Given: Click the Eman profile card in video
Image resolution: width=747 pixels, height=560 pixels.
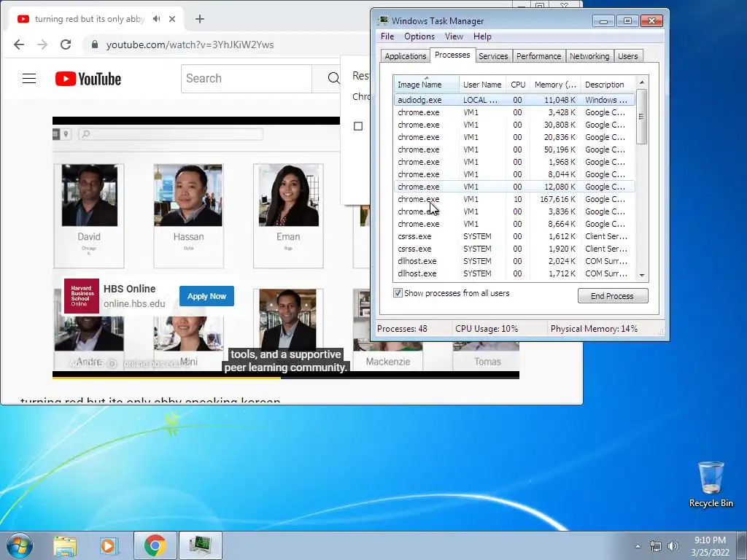Looking at the screenshot, I should click(x=288, y=216).
